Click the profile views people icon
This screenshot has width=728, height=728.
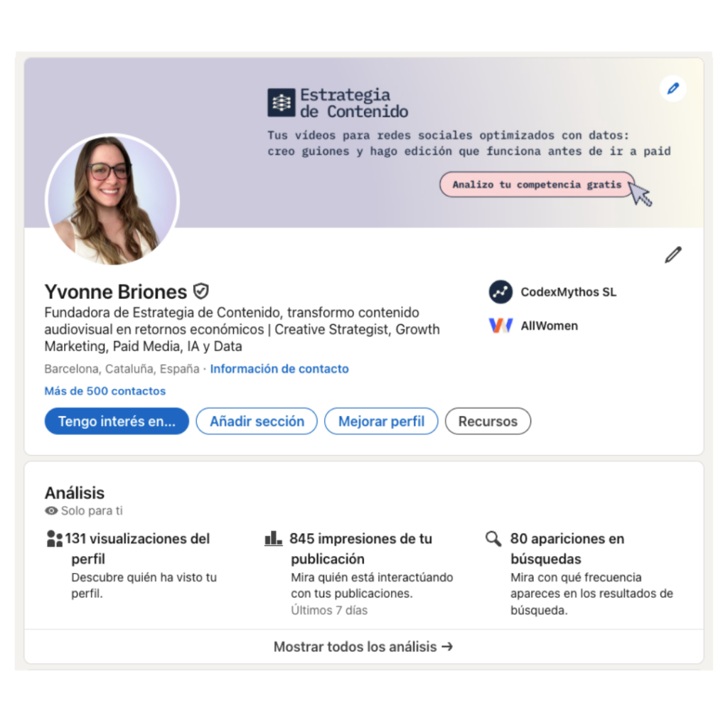click(54, 539)
